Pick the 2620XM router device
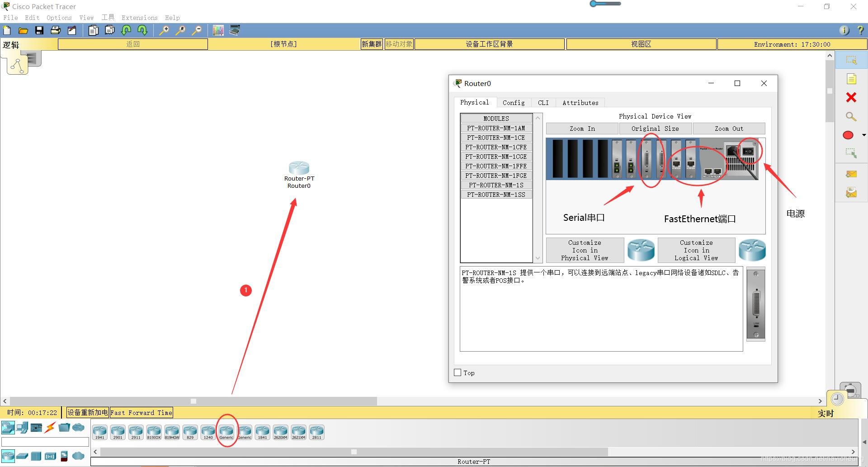This screenshot has height=467, width=868. click(x=280, y=432)
